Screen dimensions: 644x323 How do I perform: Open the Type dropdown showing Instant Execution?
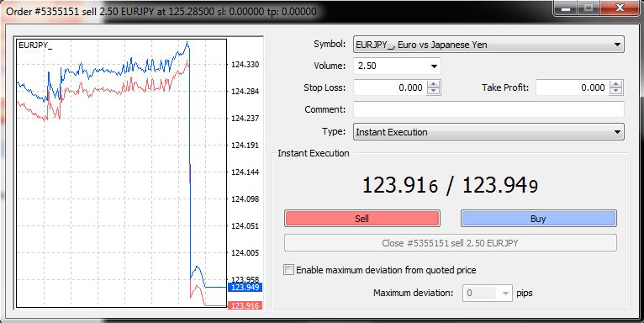click(x=488, y=132)
